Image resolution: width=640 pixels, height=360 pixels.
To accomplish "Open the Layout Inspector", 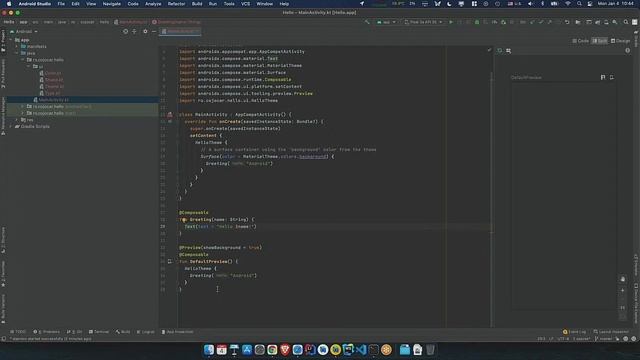I will tap(611, 332).
